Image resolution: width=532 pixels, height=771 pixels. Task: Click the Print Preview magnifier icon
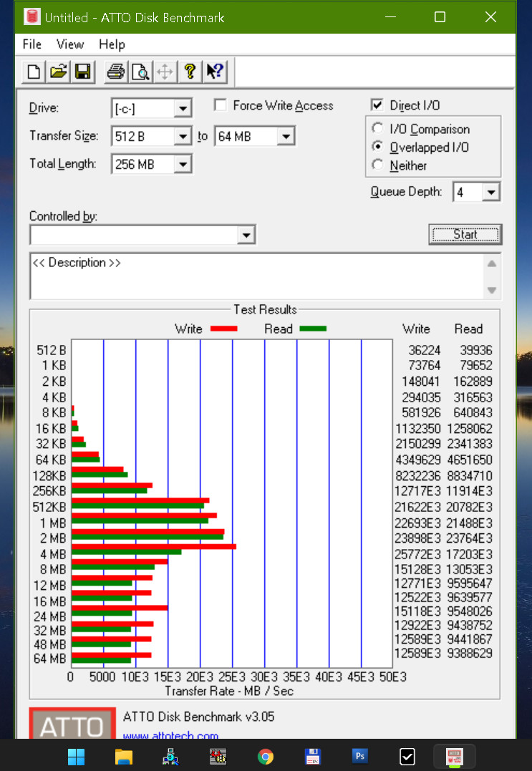coord(140,72)
